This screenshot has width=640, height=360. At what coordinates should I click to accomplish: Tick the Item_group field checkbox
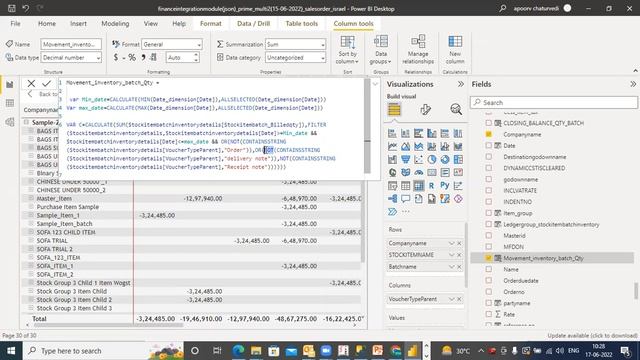click(x=489, y=213)
